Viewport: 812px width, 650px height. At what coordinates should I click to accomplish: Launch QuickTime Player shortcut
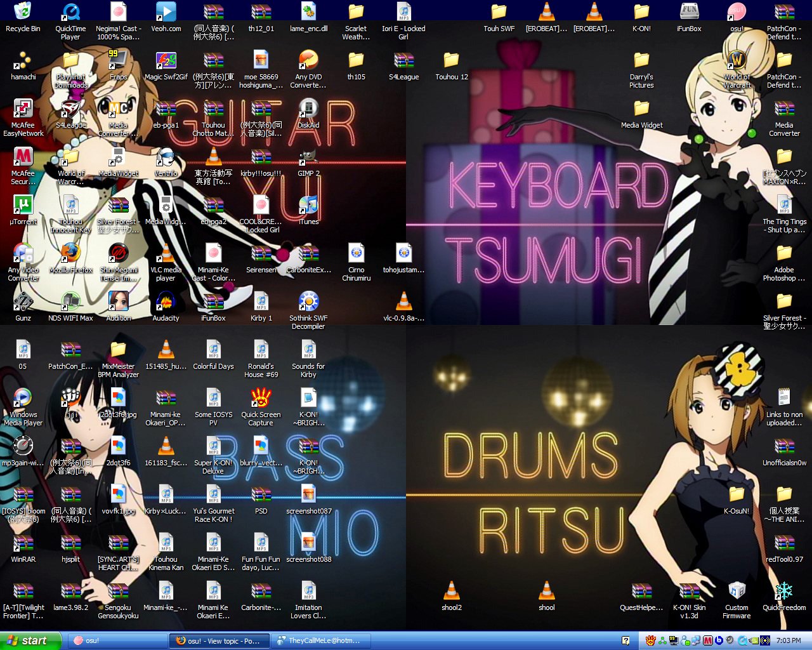70,22
